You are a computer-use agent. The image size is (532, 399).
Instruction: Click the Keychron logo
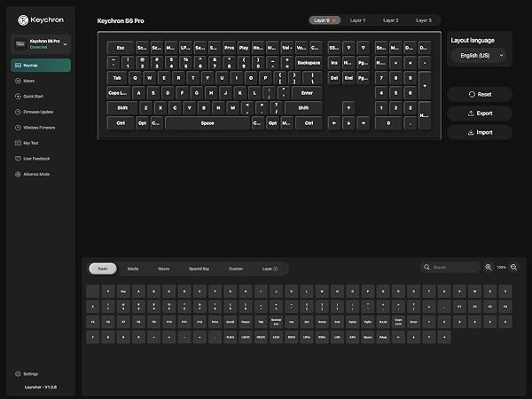tap(41, 20)
